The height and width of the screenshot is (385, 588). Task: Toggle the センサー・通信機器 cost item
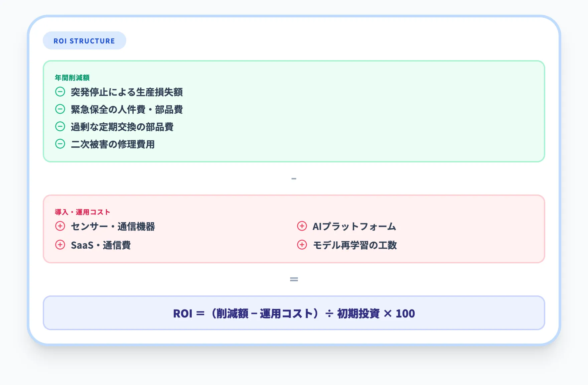click(x=114, y=226)
